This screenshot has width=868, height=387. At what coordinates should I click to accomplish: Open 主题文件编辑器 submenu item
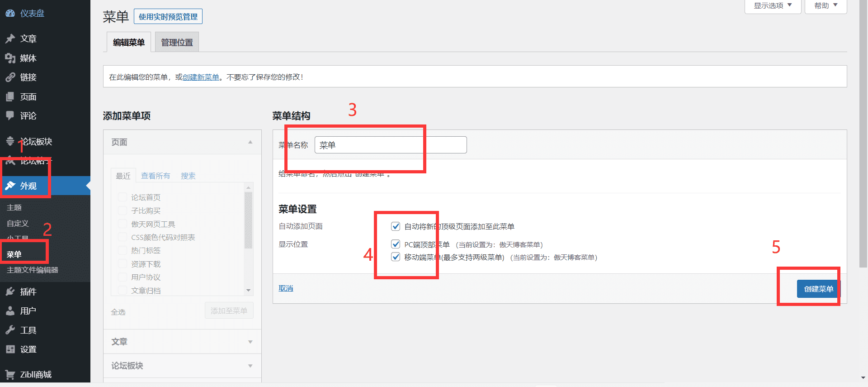point(32,270)
